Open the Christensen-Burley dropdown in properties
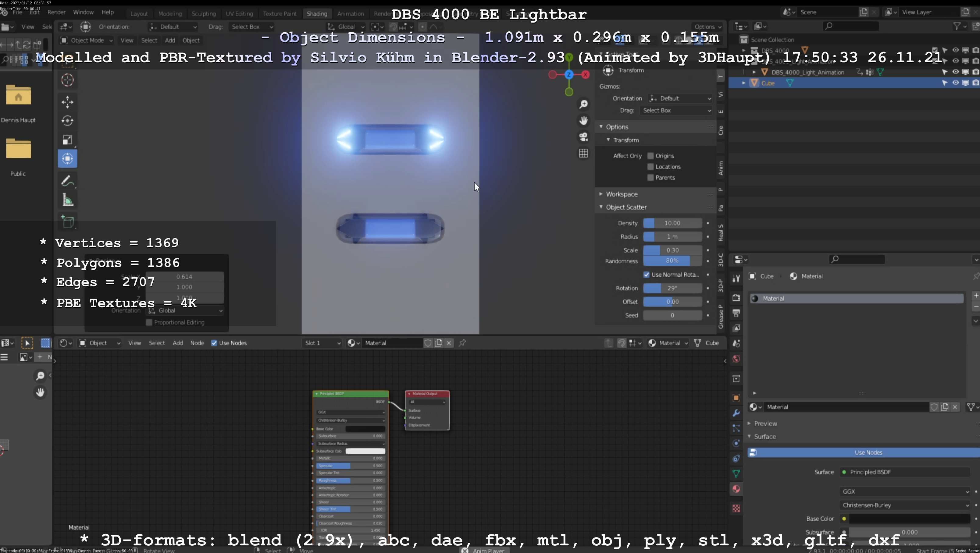Image resolution: width=980 pixels, height=553 pixels. click(x=905, y=505)
